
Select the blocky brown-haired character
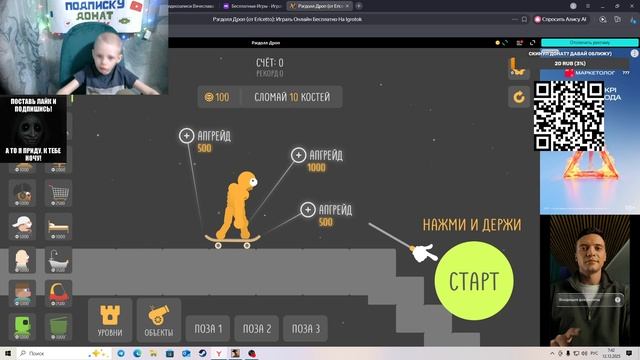(22, 293)
